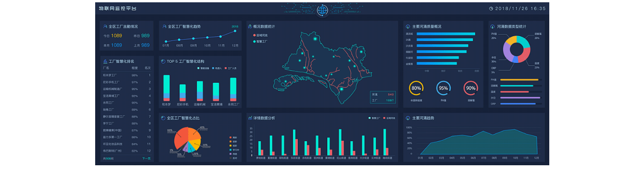
Task: Click the 95% PH值 circular gauge
Action: click(443, 88)
